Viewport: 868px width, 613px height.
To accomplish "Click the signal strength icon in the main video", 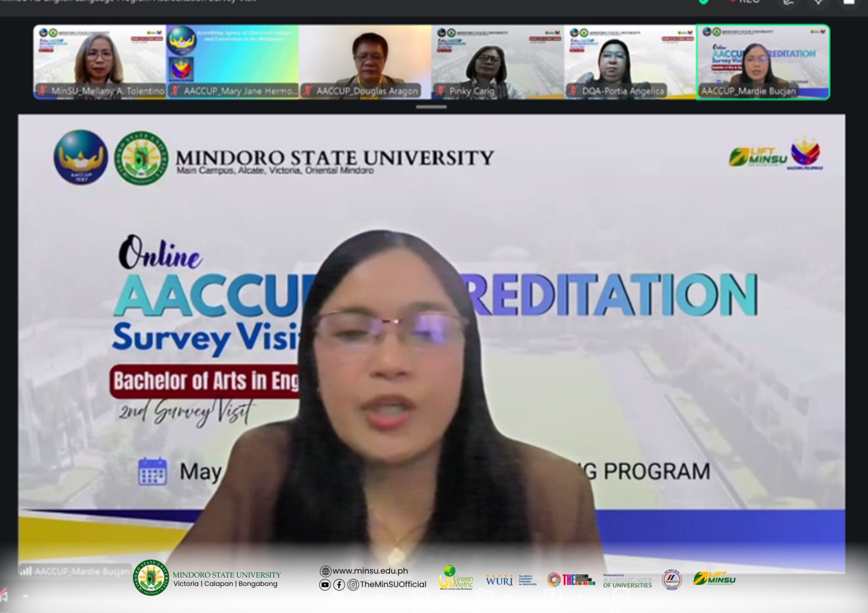I will 26,571.
